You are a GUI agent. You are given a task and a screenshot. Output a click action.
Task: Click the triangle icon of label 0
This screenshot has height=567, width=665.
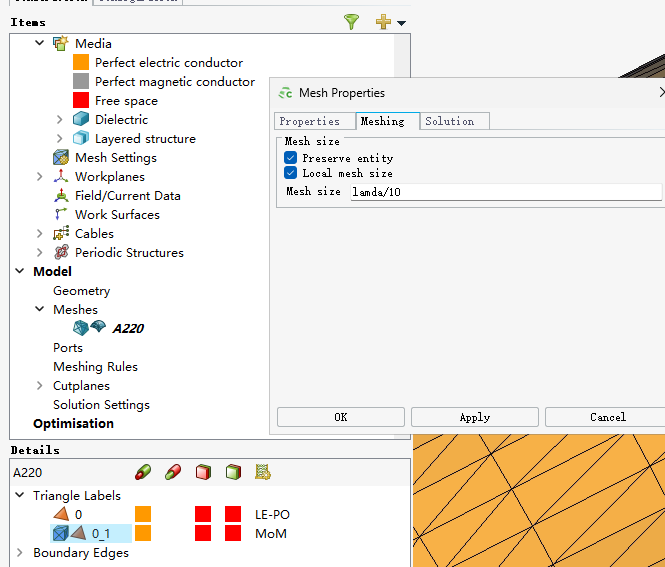coord(61,514)
